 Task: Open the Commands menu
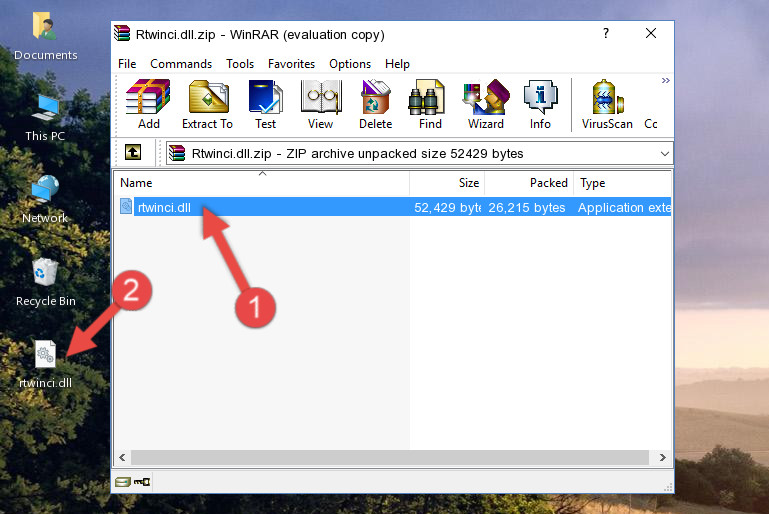pos(181,64)
